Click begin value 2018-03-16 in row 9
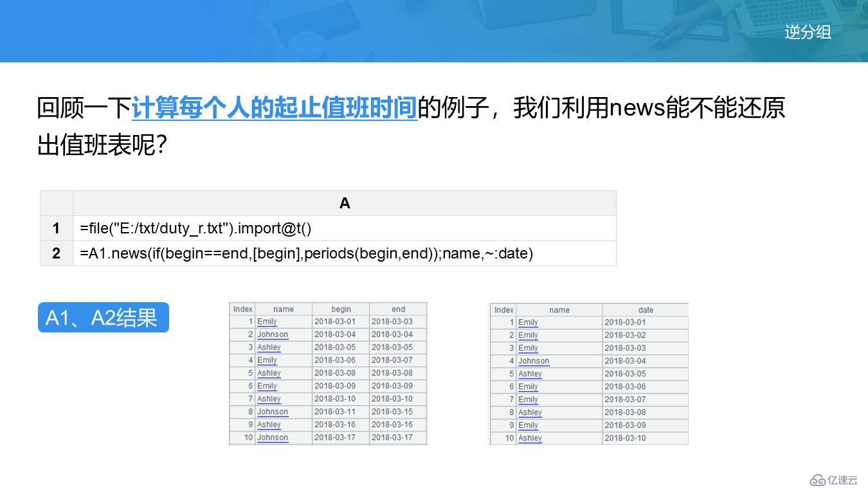The width and height of the screenshot is (868, 488). pos(335,424)
